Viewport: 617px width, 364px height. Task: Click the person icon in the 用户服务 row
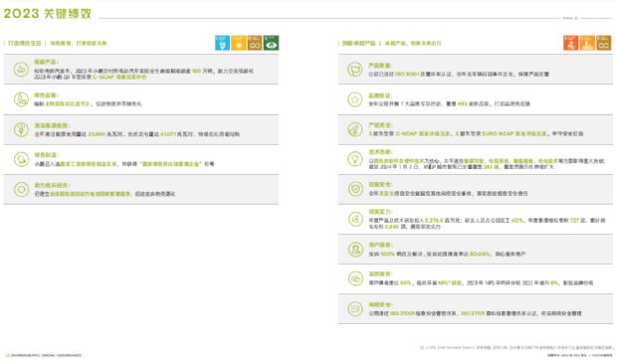click(355, 250)
